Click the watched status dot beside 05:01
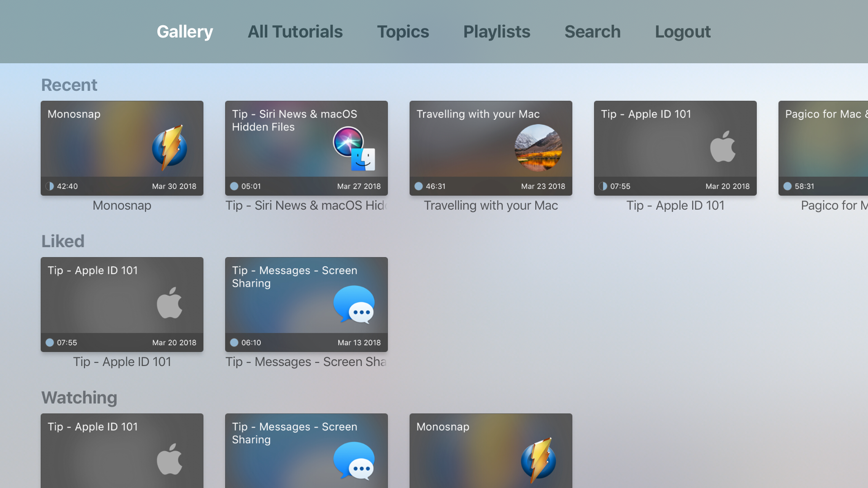 pos(234,186)
